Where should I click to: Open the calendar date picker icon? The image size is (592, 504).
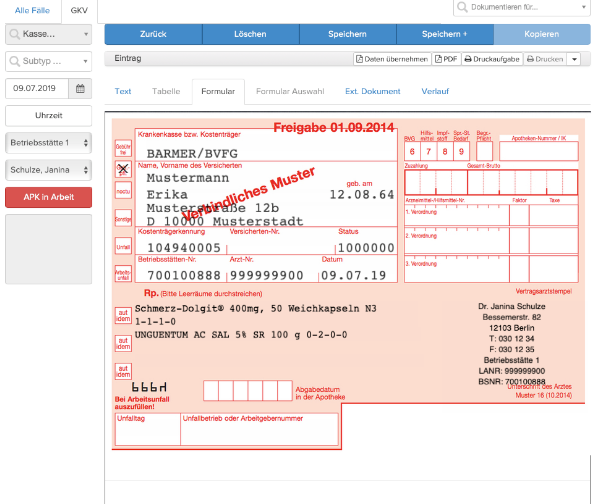[x=80, y=89]
